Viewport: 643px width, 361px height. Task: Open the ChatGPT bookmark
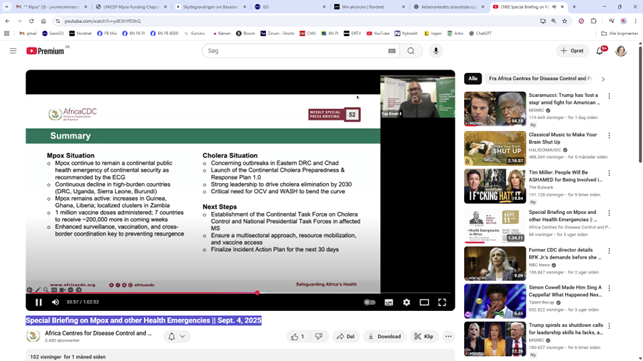click(480, 33)
